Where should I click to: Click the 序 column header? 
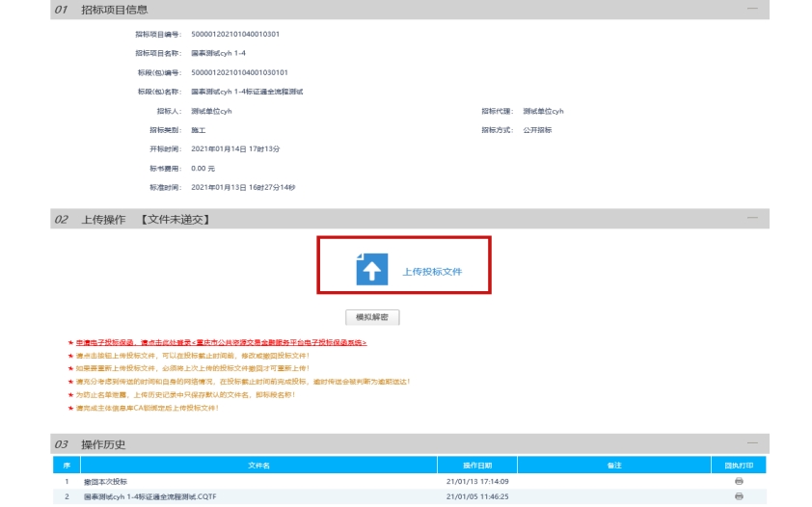(67, 466)
